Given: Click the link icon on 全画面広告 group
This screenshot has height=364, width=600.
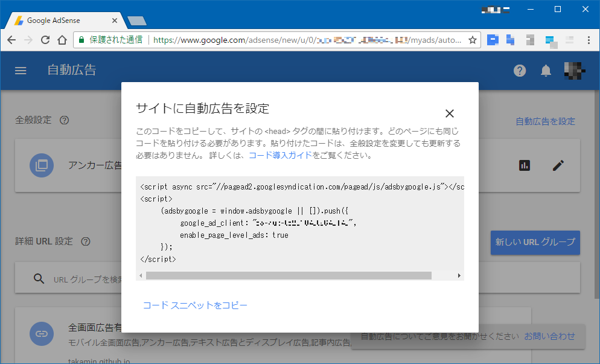Looking at the screenshot, I should coord(42,334).
